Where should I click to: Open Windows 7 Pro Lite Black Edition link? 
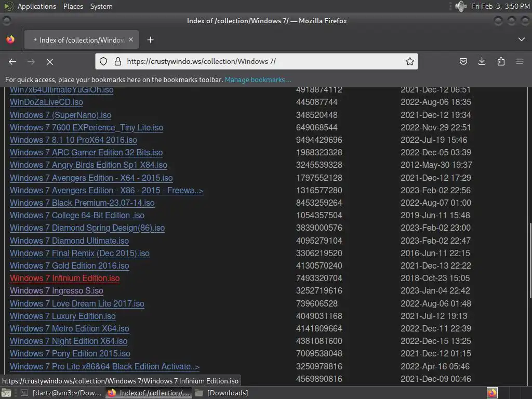tap(105, 366)
